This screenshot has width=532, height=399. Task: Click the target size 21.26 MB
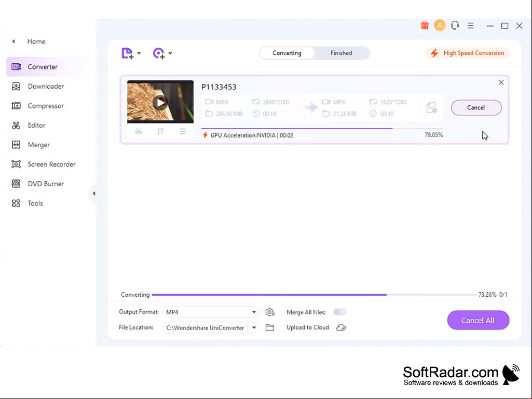click(345, 114)
